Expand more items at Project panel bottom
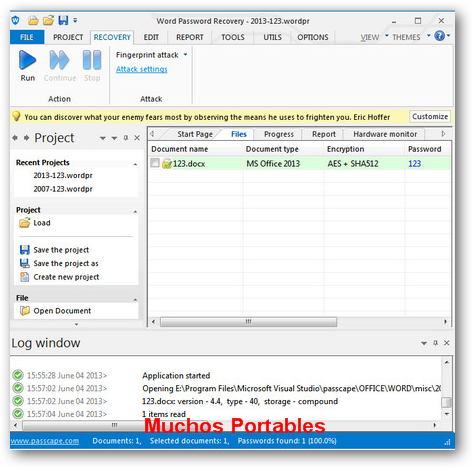 point(76,324)
